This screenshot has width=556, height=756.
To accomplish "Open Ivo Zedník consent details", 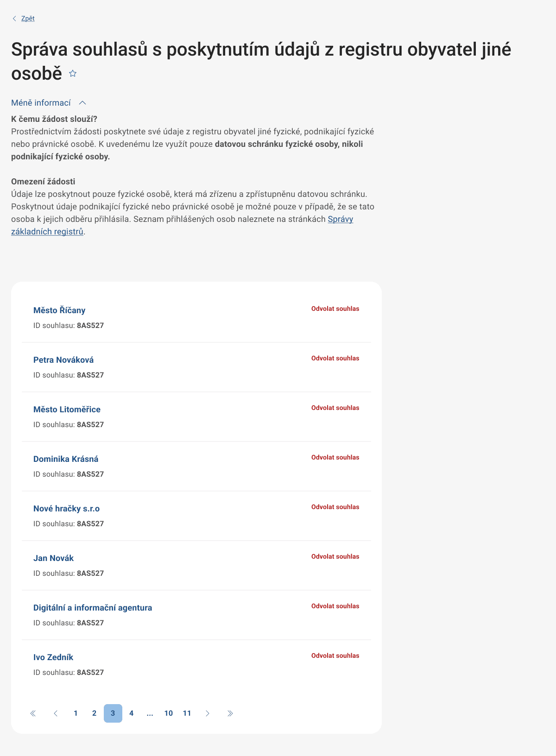I will 53,657.
